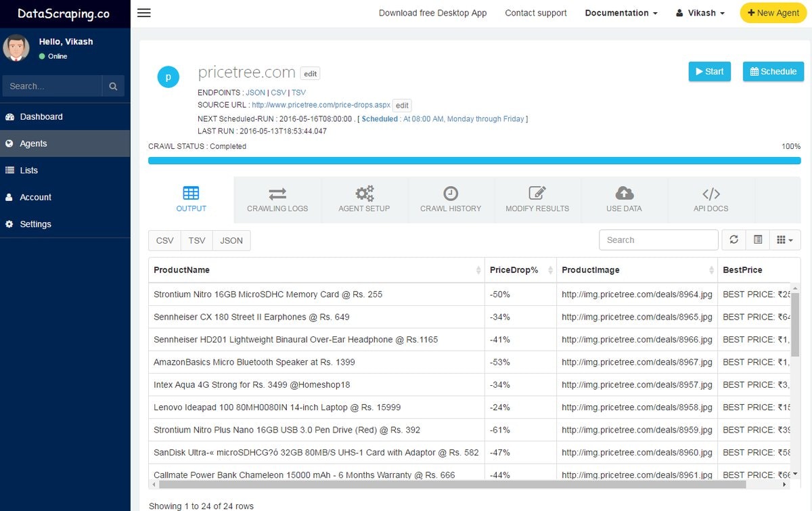Export output with CSV button
Screen dimensions: 812x511
coord(164,240)
